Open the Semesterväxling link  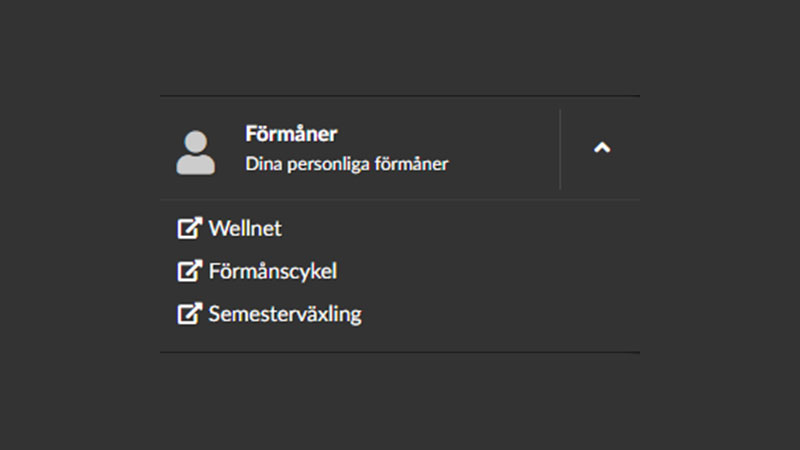pyautogui.click(x=285, y=314)
